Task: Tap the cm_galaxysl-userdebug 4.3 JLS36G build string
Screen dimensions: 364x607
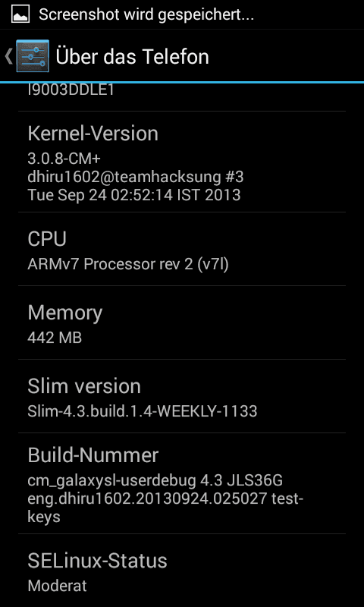Action: (155, 481)
